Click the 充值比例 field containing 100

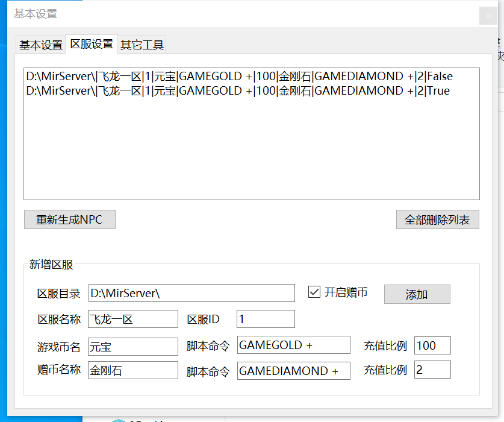tap(432, 345)
